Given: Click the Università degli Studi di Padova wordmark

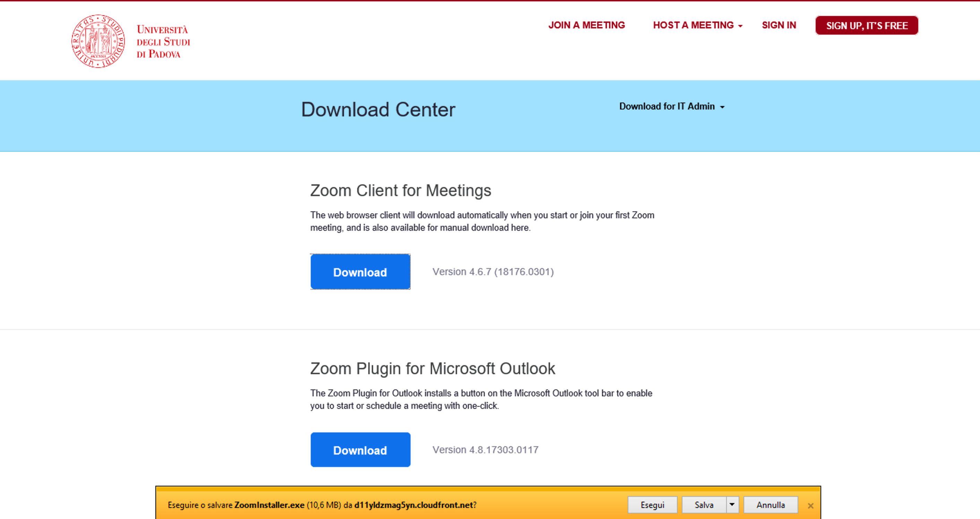Looking at the screenshot, I should (x=163, y=42).
